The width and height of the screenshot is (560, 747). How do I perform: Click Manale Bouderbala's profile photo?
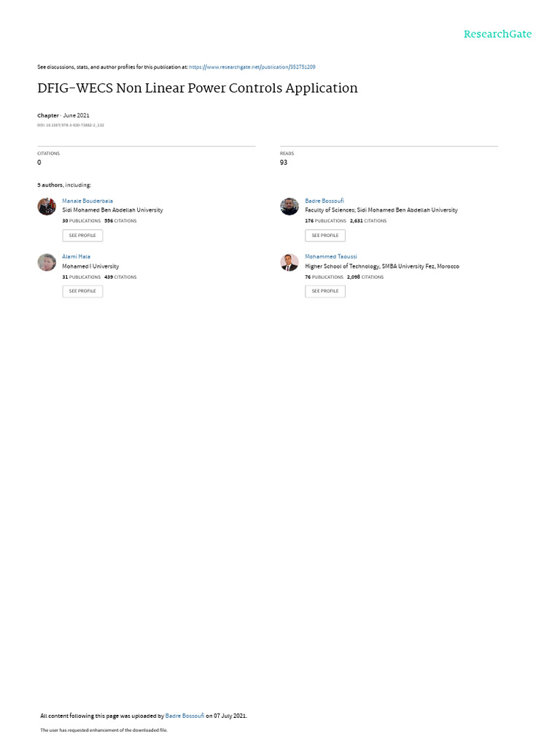[x=47, y=206]
